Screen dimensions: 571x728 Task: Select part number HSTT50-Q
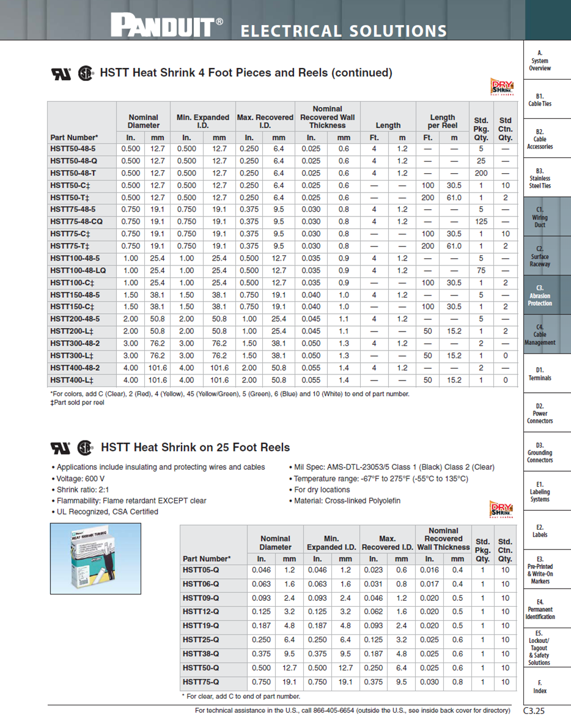coord(201,668)
